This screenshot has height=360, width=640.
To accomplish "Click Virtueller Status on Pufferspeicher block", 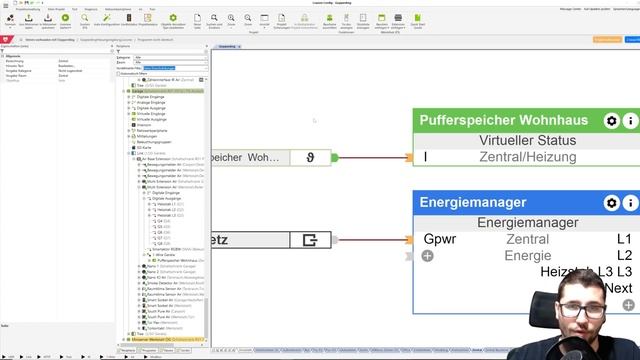I will click(527, 140).
